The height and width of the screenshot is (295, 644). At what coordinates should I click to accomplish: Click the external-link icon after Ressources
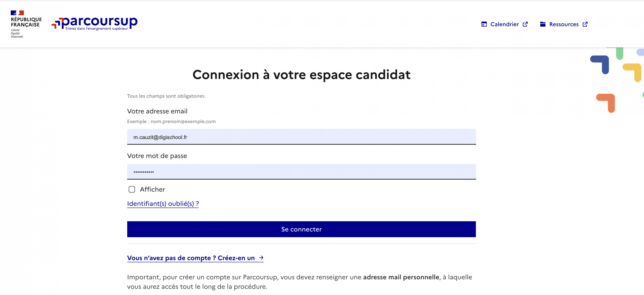click(585, 24)
